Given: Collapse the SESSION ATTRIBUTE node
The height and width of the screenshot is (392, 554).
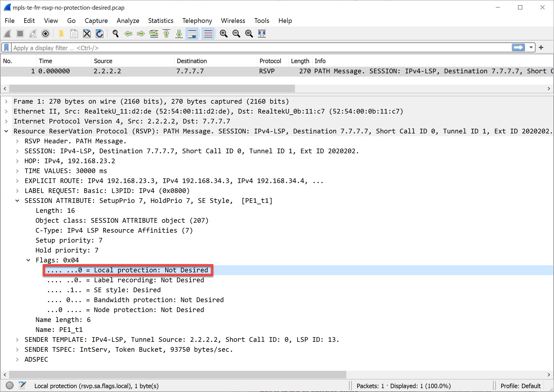Looking at the screenshot, I should point(17,201).
